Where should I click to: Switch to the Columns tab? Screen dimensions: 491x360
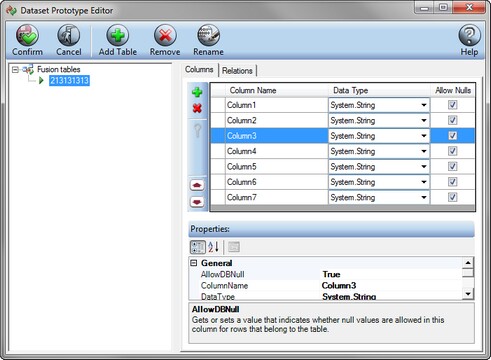(199, 69)
